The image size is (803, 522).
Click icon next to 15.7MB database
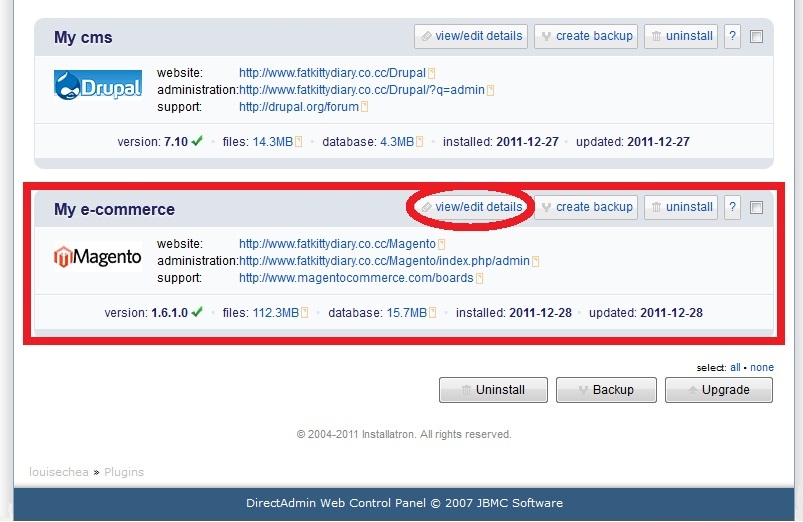pyautogui.click(x=433, y=312)
